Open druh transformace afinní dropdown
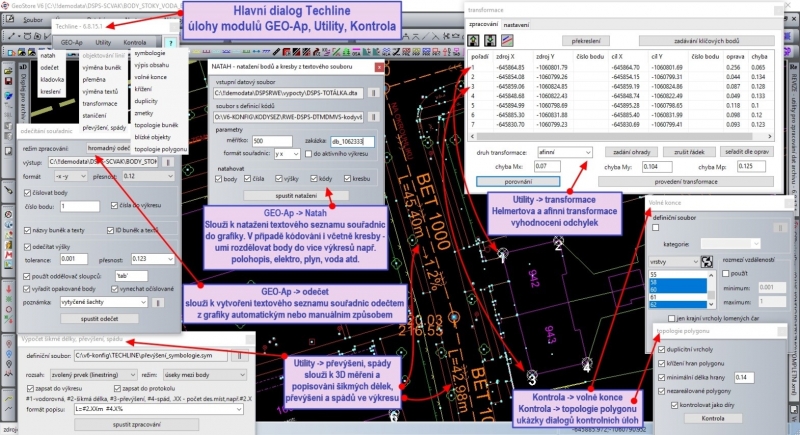The height and width of the screenshot is (435, 800). point(564,152)
